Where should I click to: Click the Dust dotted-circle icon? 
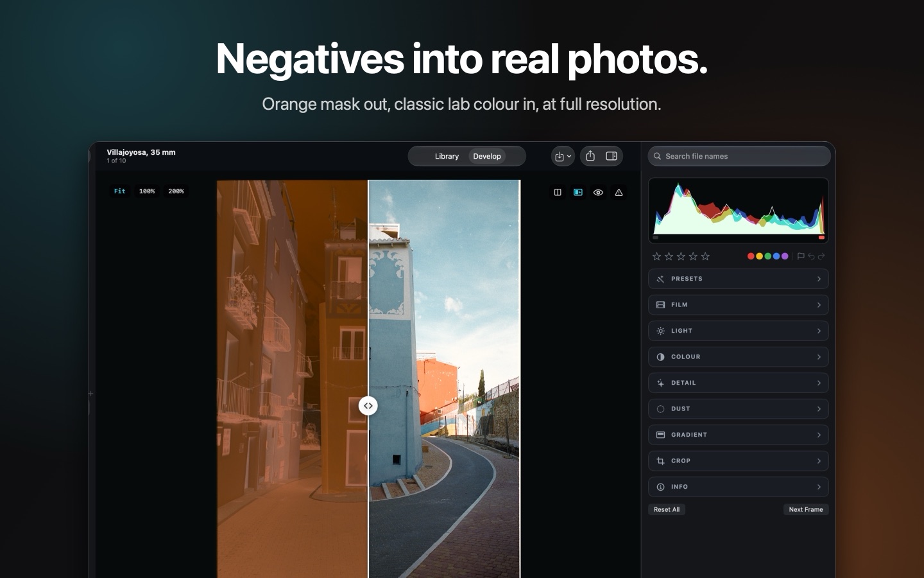pos(660,409)
